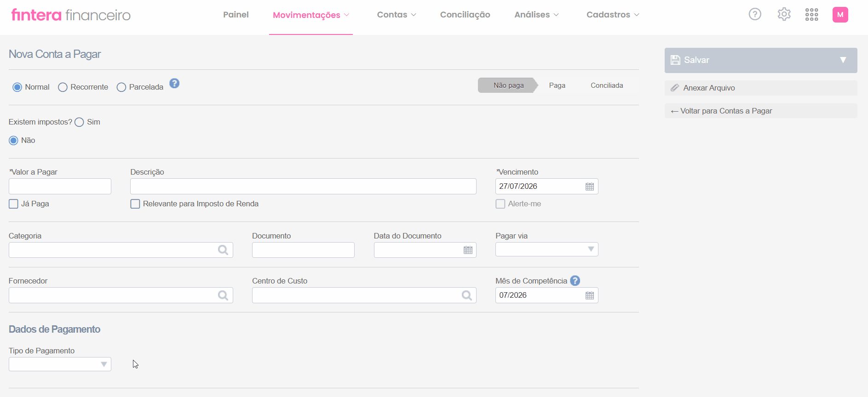Focus the Valor a Pagar field
The height and width of the screenshot is (397, 868).
60,187
